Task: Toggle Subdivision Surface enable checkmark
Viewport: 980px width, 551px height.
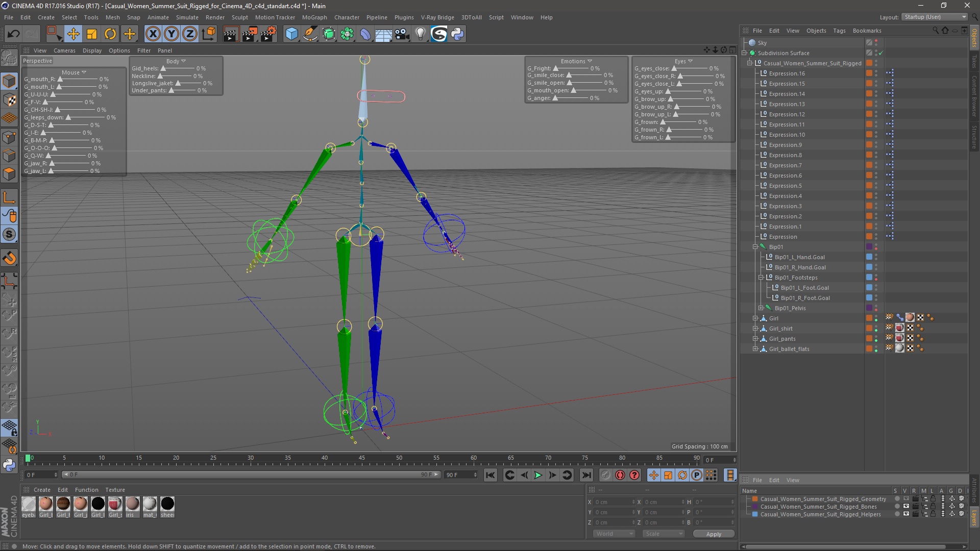Action: [x=880, y=53]
